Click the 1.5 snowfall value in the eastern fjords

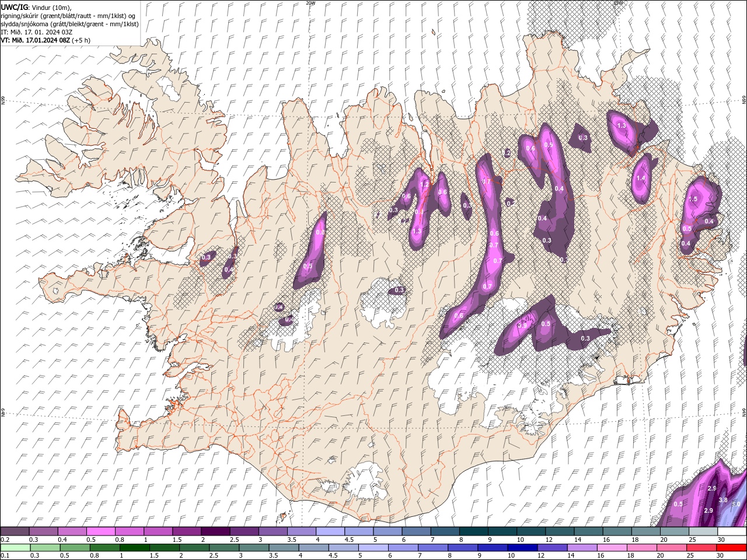693,199
